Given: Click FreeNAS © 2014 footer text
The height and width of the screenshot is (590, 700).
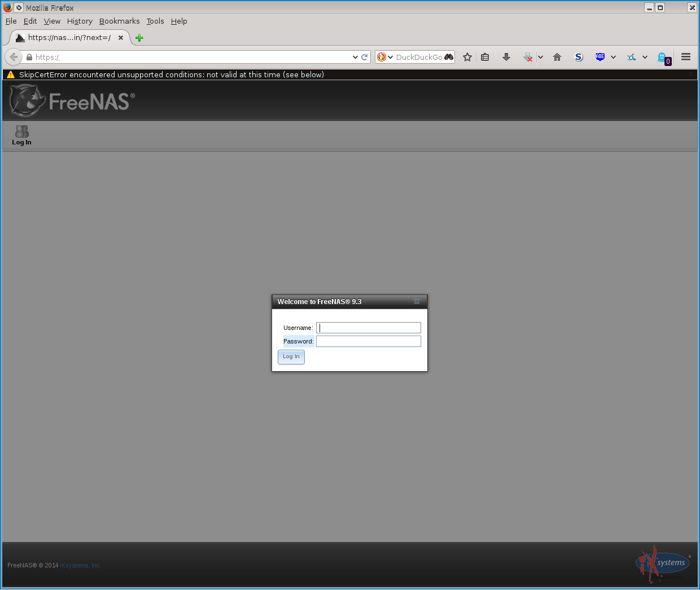Looking at the screenshot, I should pos(33,565).
